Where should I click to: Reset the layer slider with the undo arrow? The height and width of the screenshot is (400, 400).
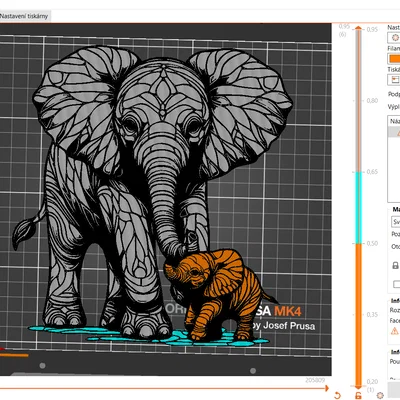coord(337,395)
